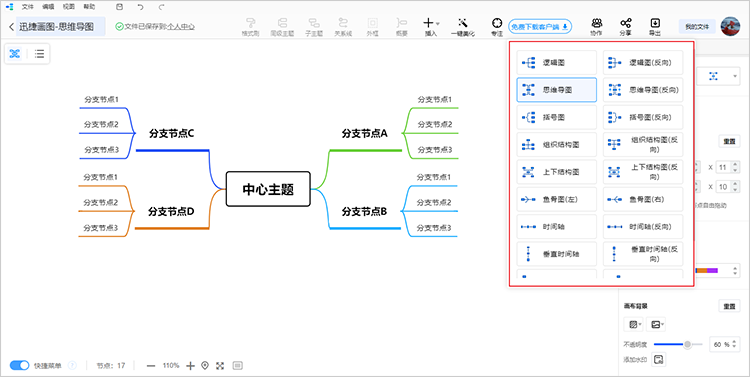Click the redo arrow icon
The image size is (750, 377).
[161, 7]
